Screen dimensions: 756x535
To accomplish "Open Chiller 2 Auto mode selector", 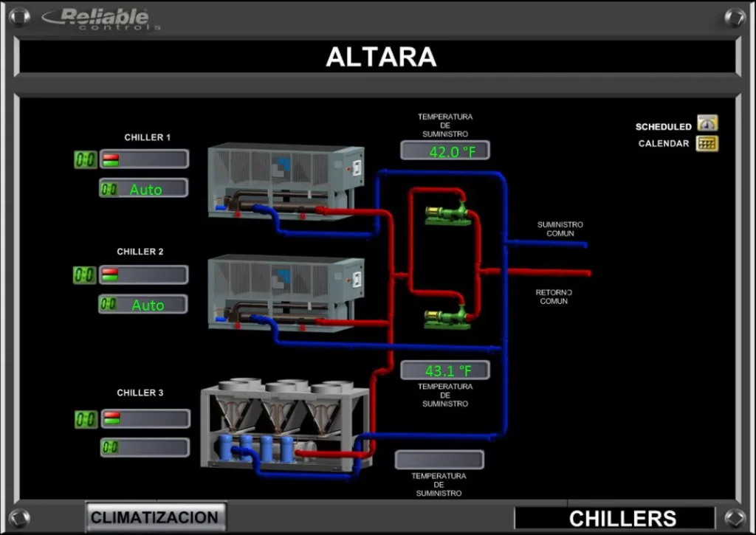I will tap(144, 304).
